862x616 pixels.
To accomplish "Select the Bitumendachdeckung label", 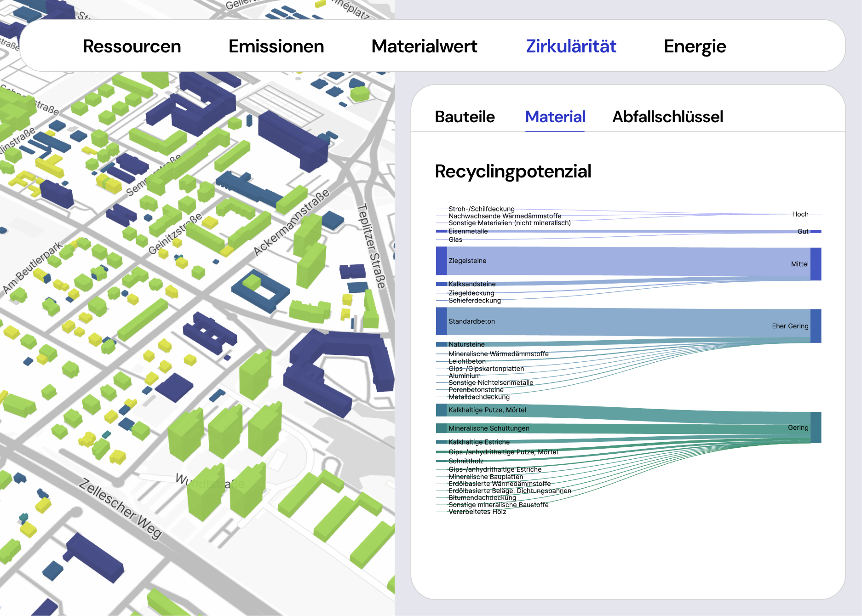I will pyautogui.click(x=482, y=498).
